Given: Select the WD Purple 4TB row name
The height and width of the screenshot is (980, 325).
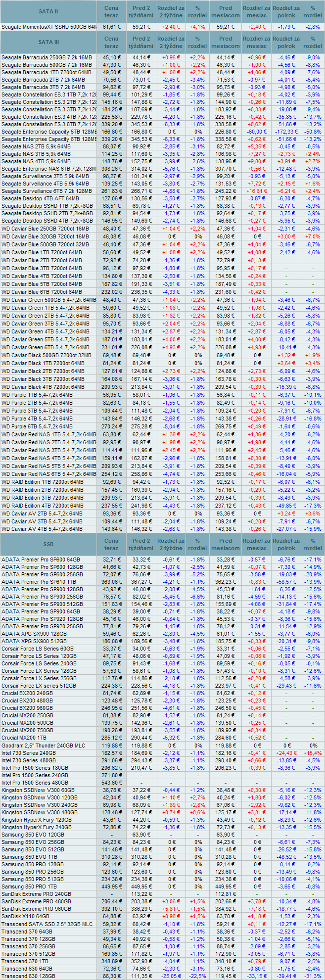Looking at the screenshot, I should (37, 419).
